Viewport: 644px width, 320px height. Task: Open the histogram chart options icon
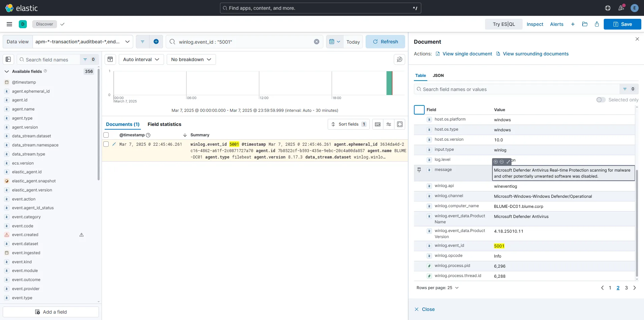click(x=399, y=59)
